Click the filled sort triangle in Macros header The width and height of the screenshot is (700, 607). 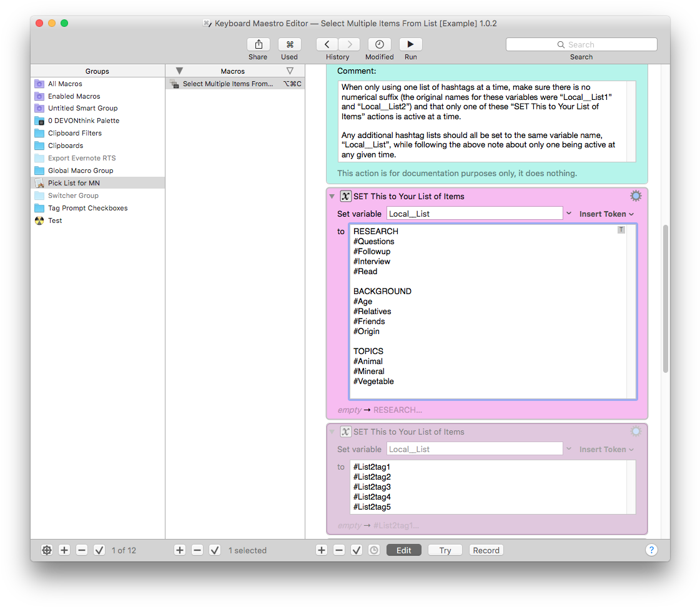(x=179, y=71)
